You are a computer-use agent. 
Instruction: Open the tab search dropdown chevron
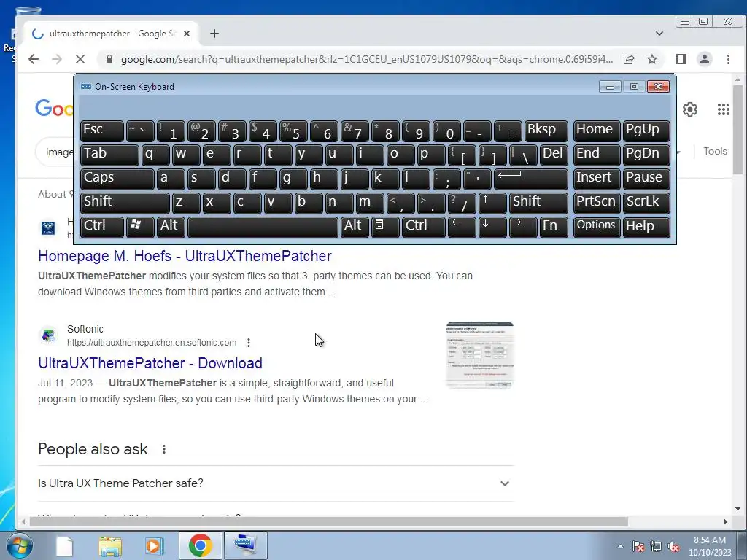(659, 34)
